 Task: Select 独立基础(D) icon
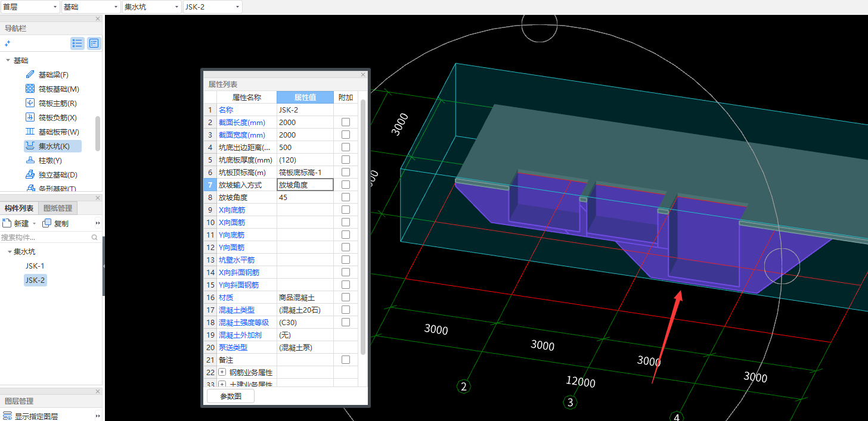(30, 174)
